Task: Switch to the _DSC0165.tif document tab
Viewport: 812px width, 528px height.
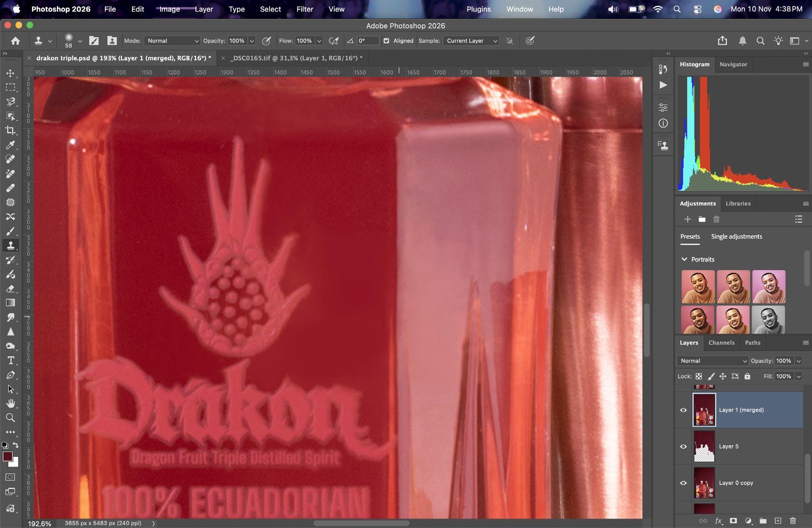Action: (296, 58)
